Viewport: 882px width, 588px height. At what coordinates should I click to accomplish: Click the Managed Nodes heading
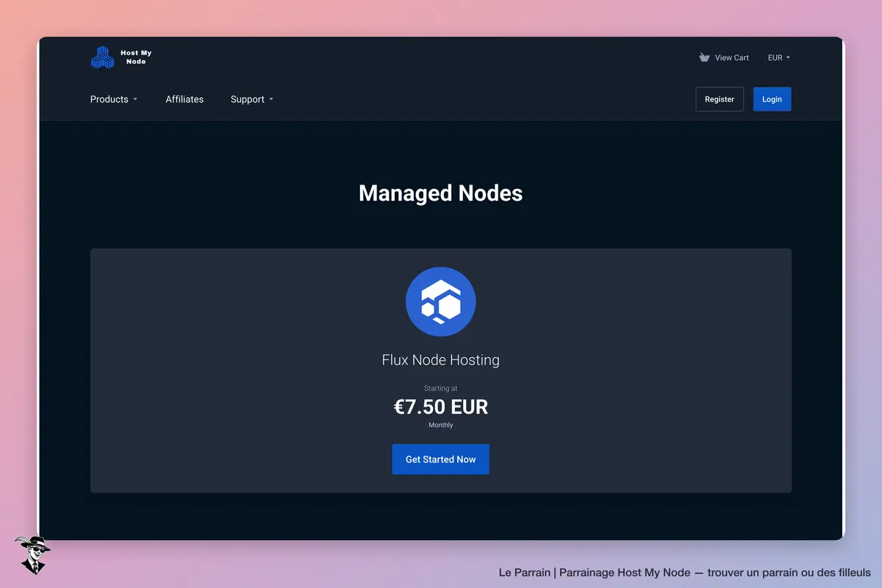click(441, 193)
